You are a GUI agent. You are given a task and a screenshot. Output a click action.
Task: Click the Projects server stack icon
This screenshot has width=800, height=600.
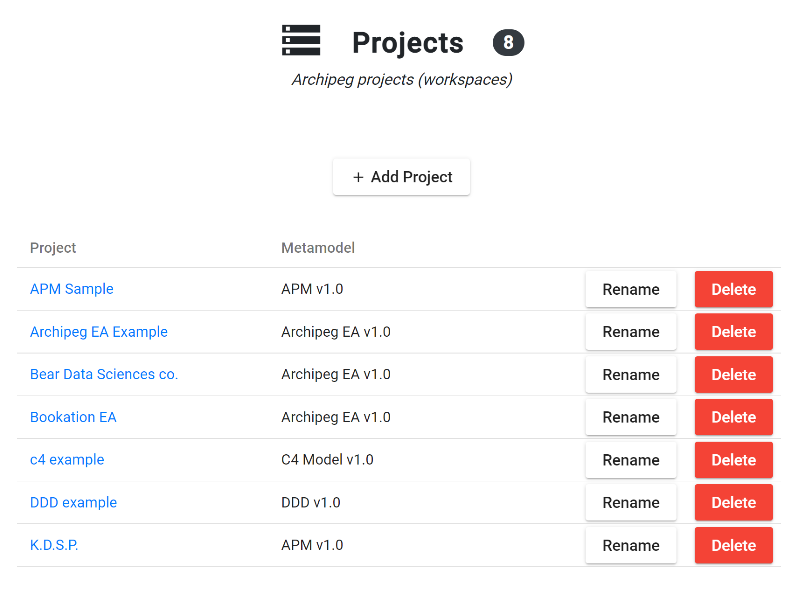click(301, 41)
